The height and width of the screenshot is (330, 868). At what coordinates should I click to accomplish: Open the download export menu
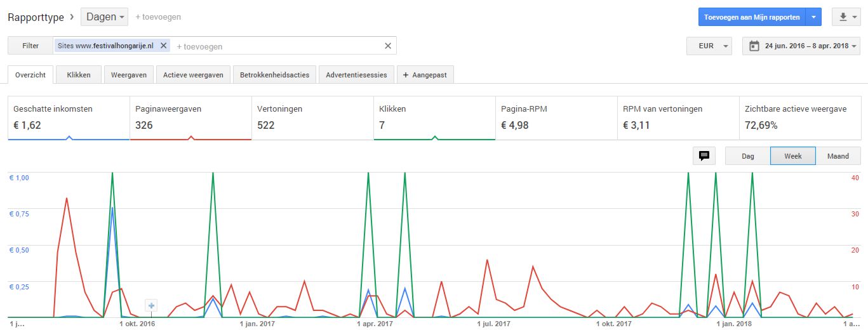[846, 17]
